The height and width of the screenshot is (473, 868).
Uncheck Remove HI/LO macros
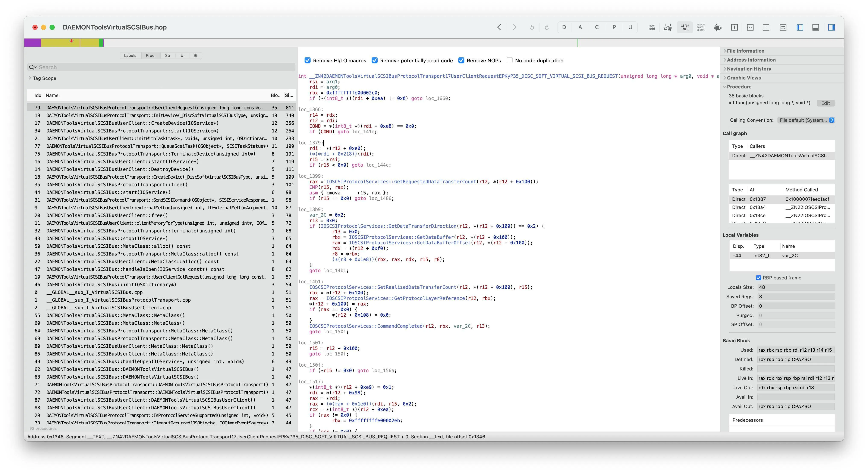[307, 60]
